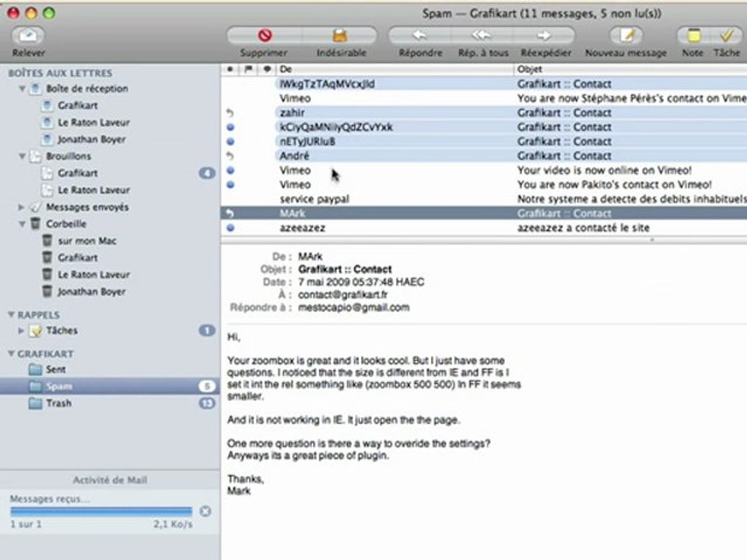Click the Boîte de réception mailbox
Image resolution: width=747 pixels, height=560 pixels.
click(x=86, y=89)
